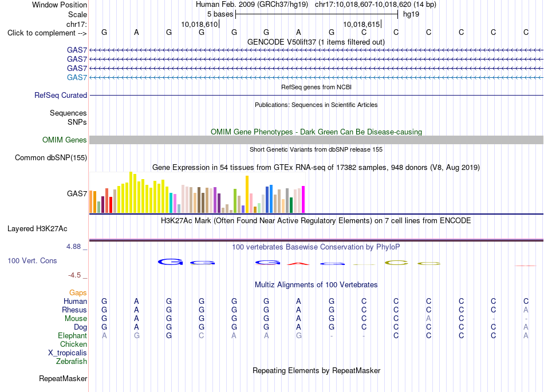The width and height of the screenshot is (544, 392).
Task: Select the X_tropicalis alignment row label
Action: pos(68,353)
